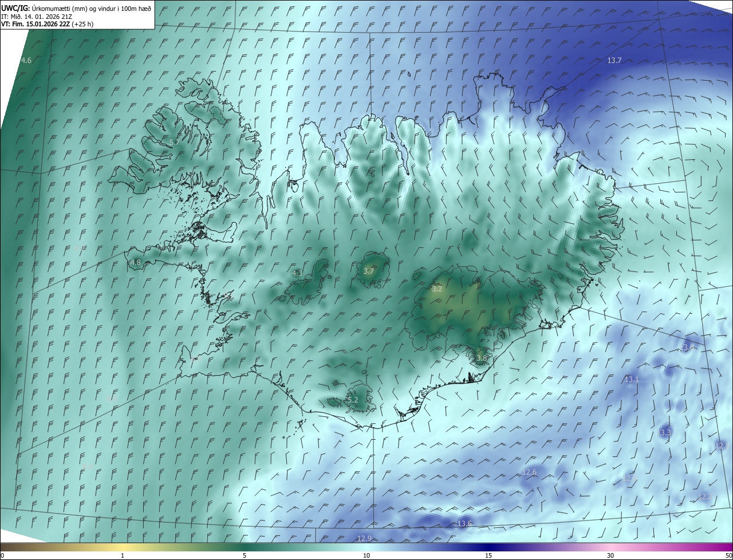Click the initial time line "IT: Mið. 14. 01. 2026 21Z"
This screenshot has width=733, height=560.
[x=36, y=16]
